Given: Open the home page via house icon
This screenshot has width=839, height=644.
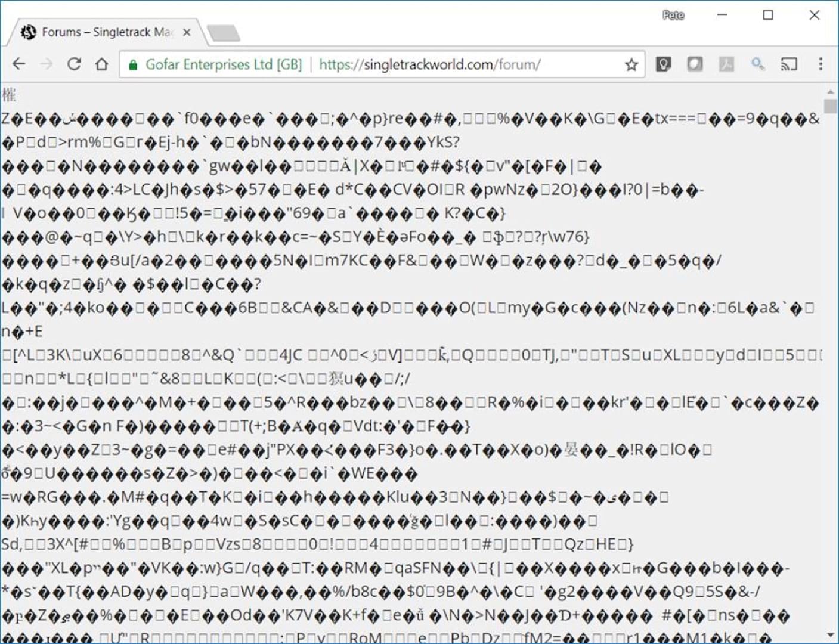Looking at the screenshot, I should coord(102,64).
